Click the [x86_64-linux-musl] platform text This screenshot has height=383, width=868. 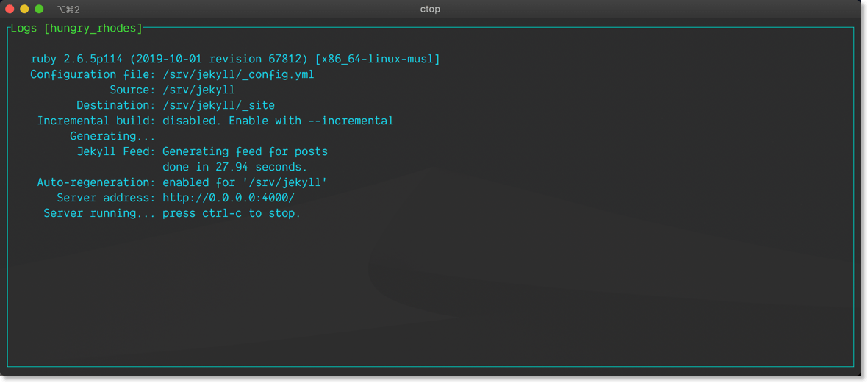coord(377,59)
